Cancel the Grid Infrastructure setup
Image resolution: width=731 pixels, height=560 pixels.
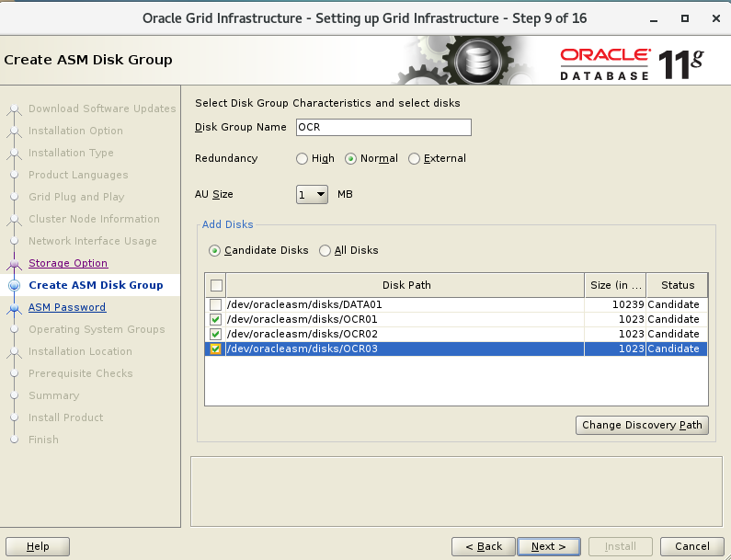691,546
